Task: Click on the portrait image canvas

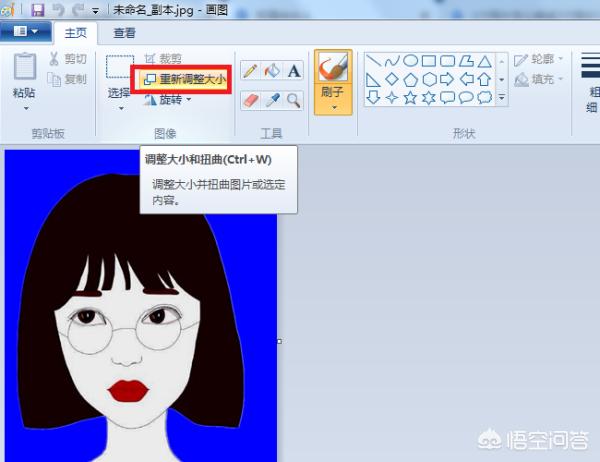Action: click(x=140, y=305)
